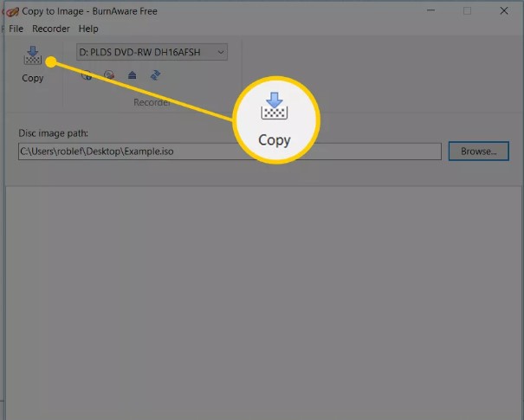
Task: Open the File menu
Action: pyautogui.click(x=16, y=29)
